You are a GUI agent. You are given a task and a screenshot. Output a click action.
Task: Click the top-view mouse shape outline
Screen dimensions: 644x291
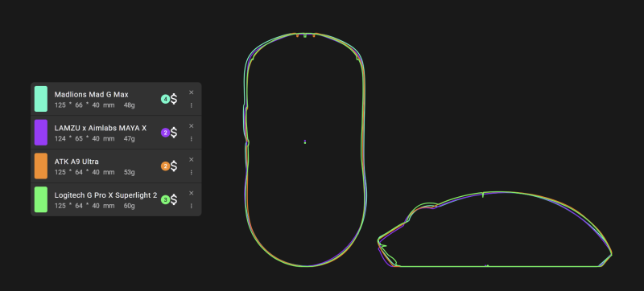pos(305,150)
